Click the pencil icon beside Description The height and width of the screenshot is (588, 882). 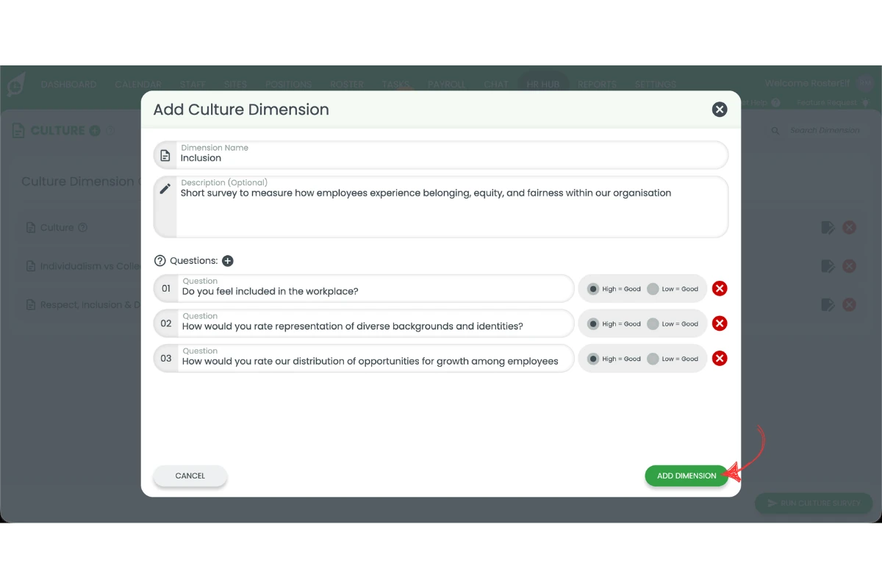click(165, 189)
